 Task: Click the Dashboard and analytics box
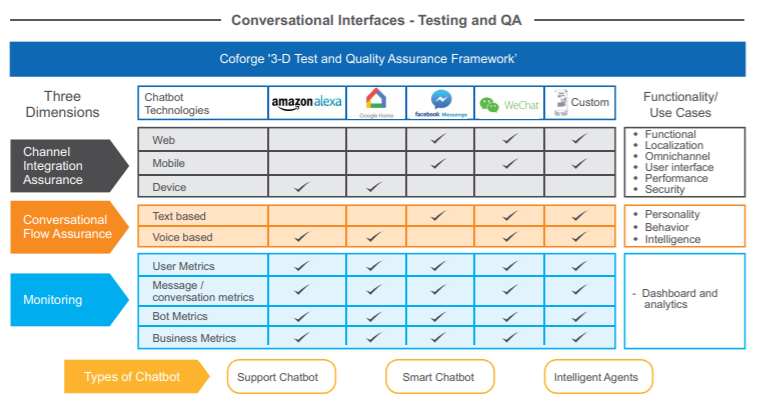684,299
